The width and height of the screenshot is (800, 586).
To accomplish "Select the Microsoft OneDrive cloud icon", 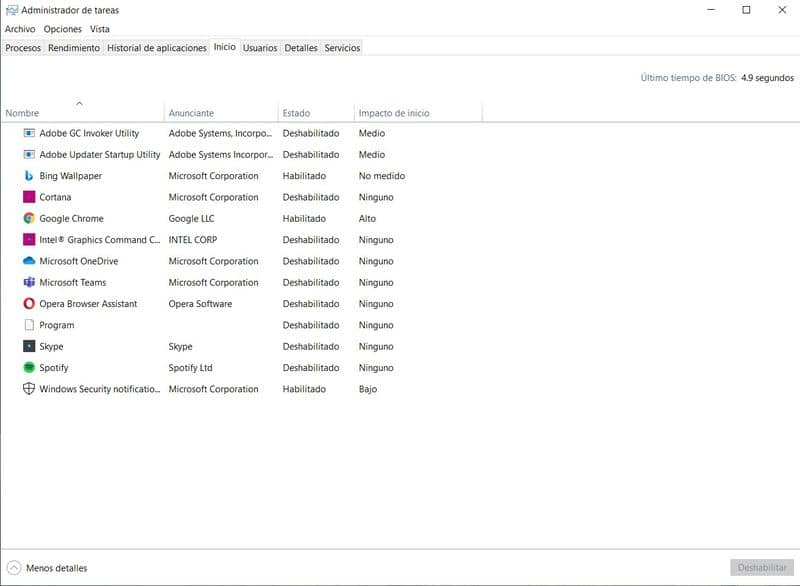I will pyautogui.click(x=29, y=261).
